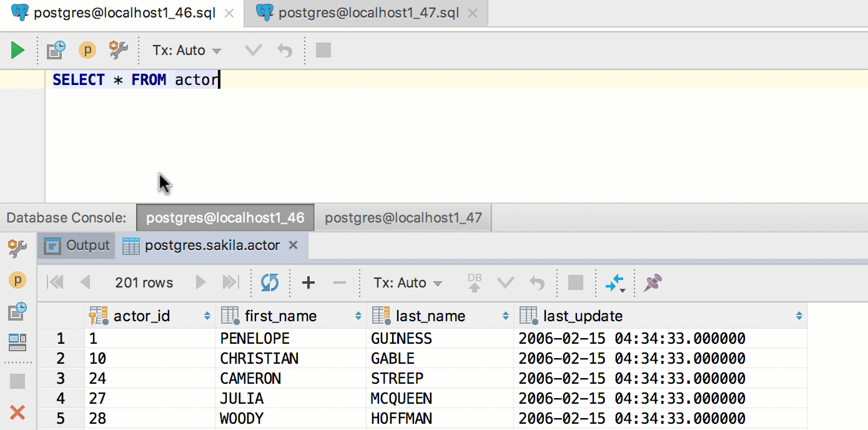Screen dimensions: 868x430
Task: Click the Commit checkmark in editor toolbar
Action: [x=253, y=50]
